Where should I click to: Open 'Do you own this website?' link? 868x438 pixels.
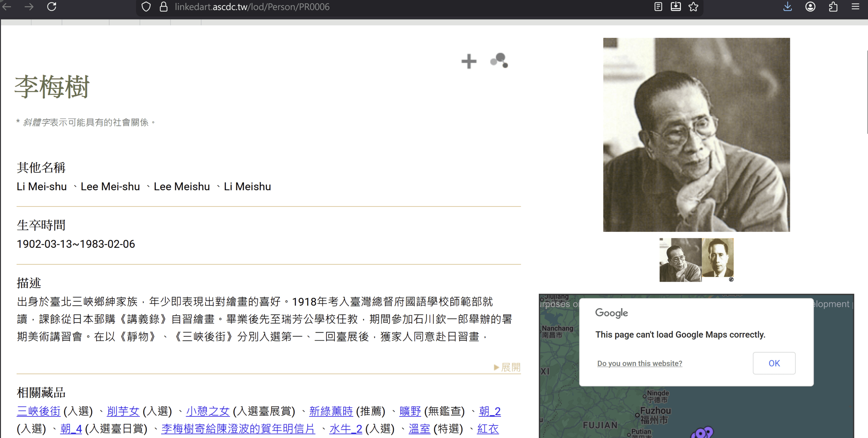[639, 363]
